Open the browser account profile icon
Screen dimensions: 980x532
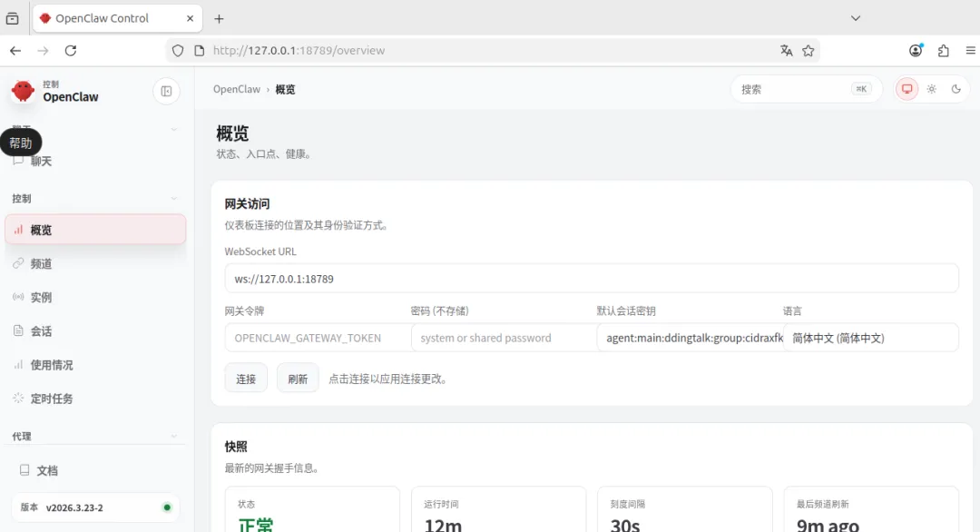(x=916, y=51)
